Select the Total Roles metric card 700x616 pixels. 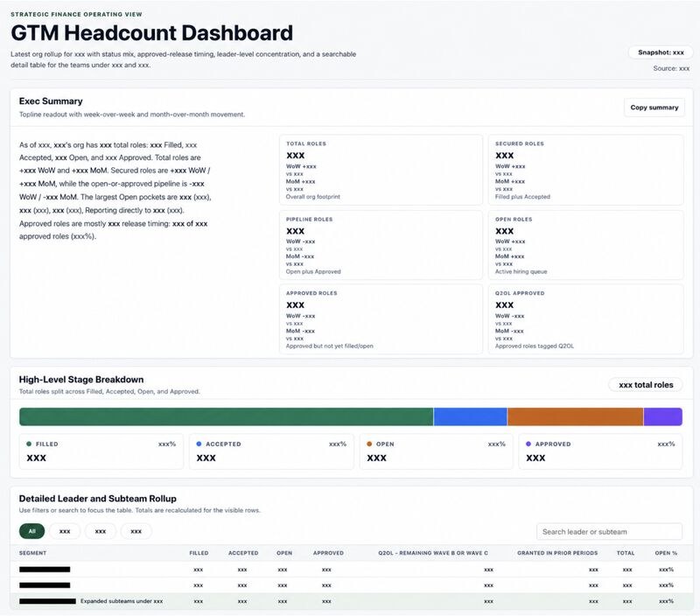click(381, 170)
